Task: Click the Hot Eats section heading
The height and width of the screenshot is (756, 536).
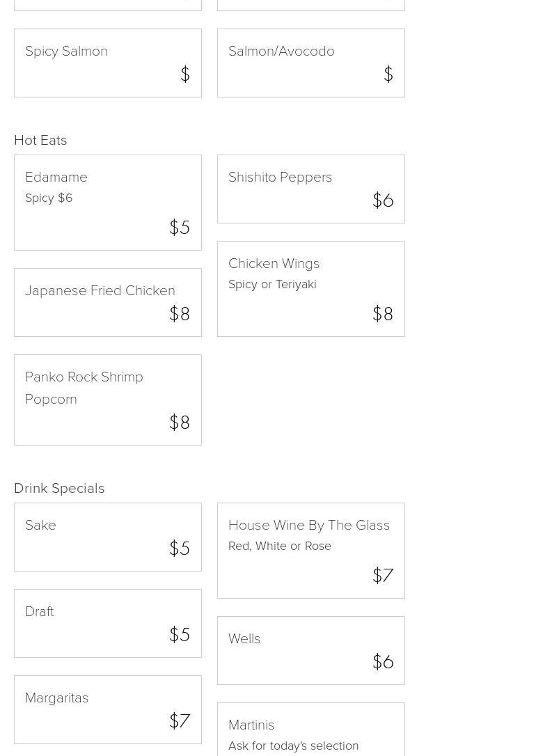Action: [x=40, y=140]
